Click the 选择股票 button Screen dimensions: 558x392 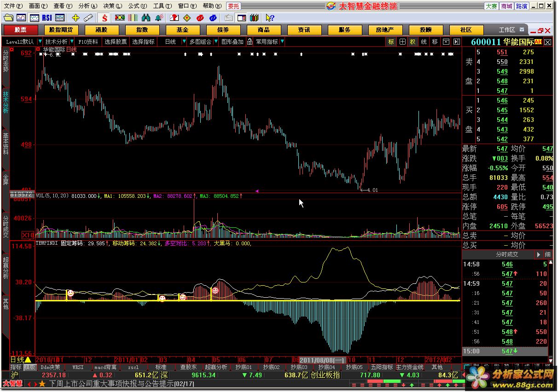click(116, 41)
